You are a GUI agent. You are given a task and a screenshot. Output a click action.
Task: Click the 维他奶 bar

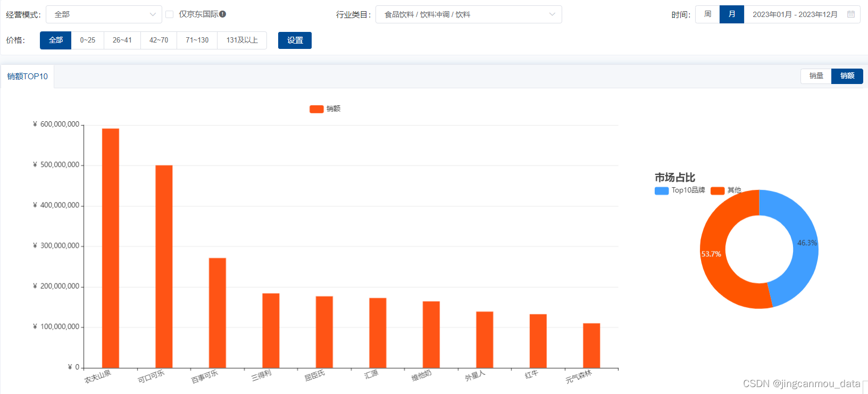431,334
